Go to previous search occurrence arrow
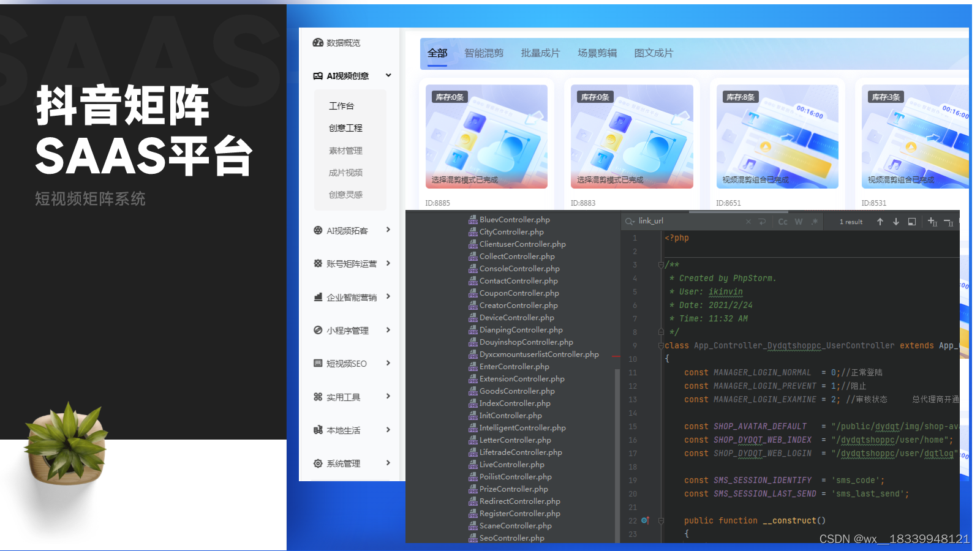 coord(880,222)
